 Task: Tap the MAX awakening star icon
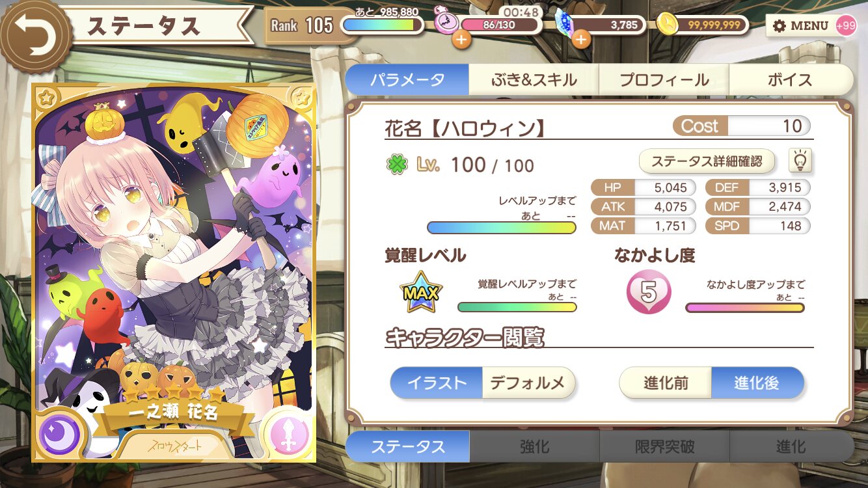(x=421, y=293)
